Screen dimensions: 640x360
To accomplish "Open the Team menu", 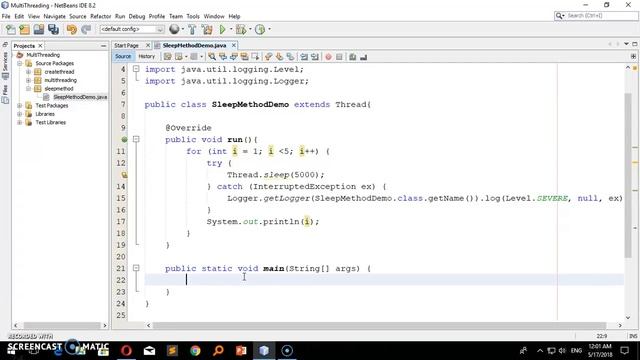I will pos(176,16).
